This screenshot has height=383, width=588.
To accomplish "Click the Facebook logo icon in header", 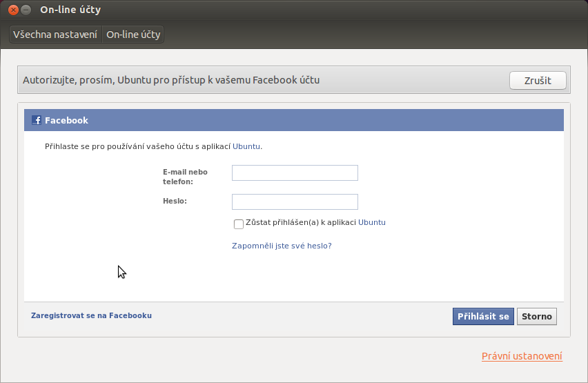I will pos(37,120).
